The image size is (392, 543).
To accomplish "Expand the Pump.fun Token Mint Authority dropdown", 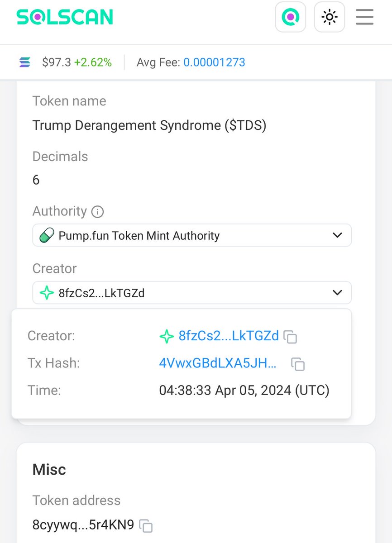I will 192,235.
